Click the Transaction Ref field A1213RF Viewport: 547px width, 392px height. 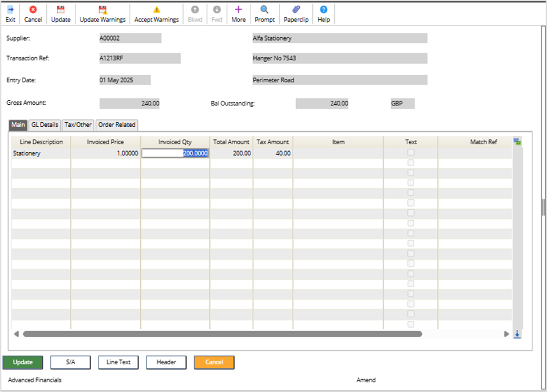pos(140,58)
